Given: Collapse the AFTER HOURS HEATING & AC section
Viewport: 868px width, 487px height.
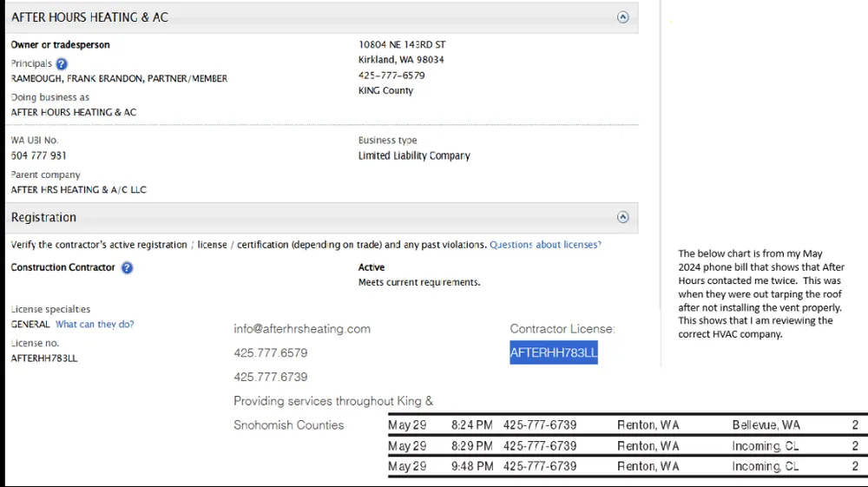Looking at the screenshot, I should point(622,17).
